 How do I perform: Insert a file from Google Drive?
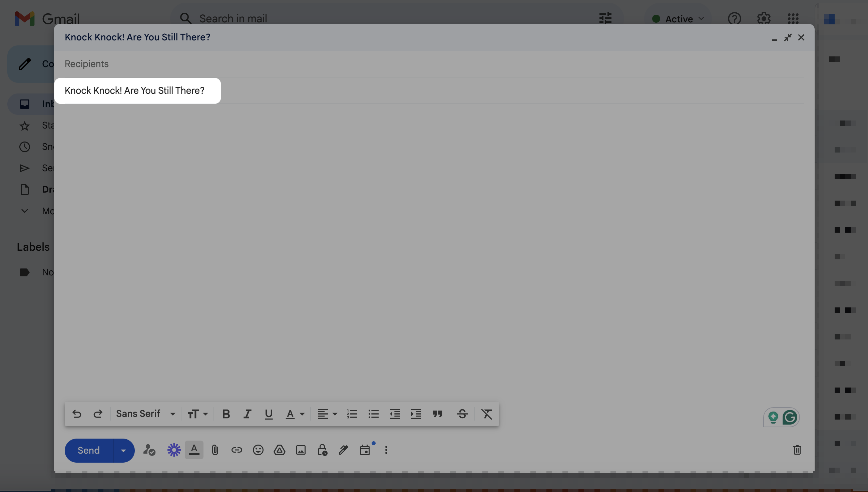pos(280,450)
